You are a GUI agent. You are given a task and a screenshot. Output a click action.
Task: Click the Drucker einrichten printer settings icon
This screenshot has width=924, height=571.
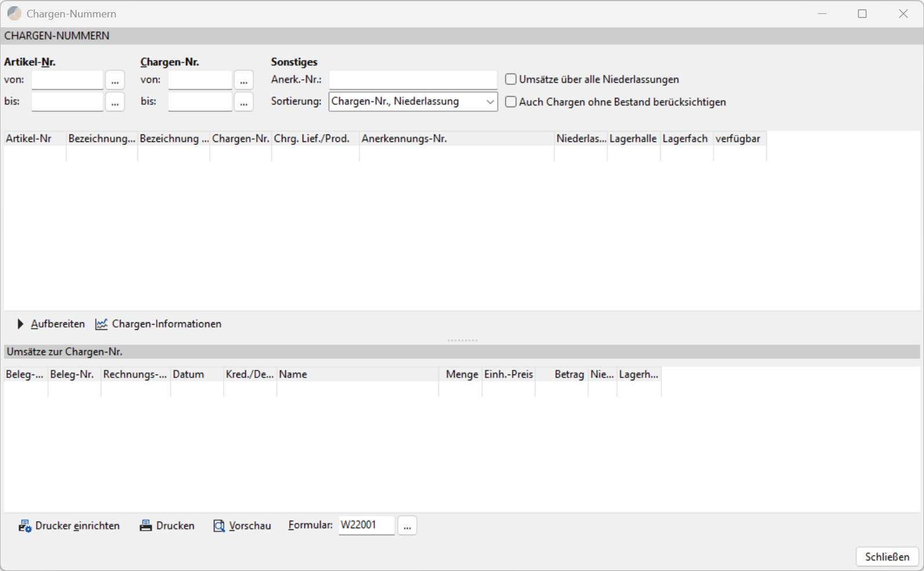tap(25, 526)
